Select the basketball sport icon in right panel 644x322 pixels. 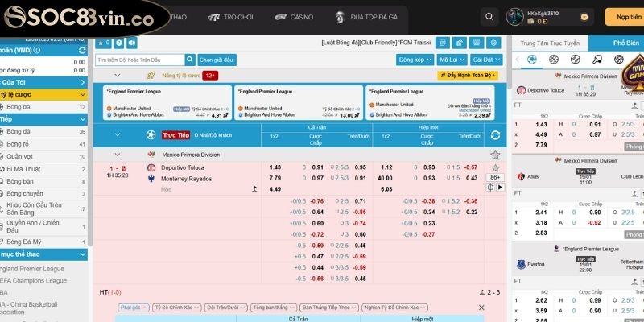pyautogui.click(x=553, y=60)
